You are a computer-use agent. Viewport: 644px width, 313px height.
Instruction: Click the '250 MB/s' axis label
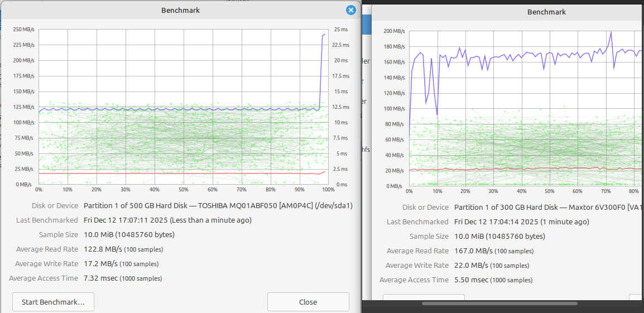tap(24, 29)
